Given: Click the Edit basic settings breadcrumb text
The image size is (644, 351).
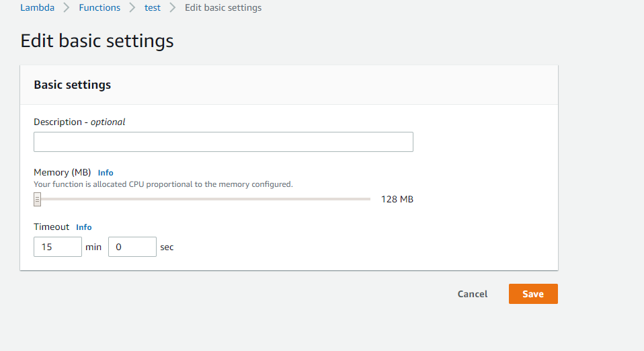Looking at the screenshot, I should point(223,8).
